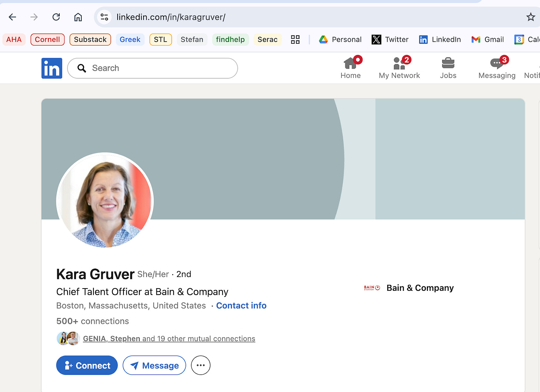Bookmark this page with the star icon
Screen dimensions: 540x392
tap(531, 17)
